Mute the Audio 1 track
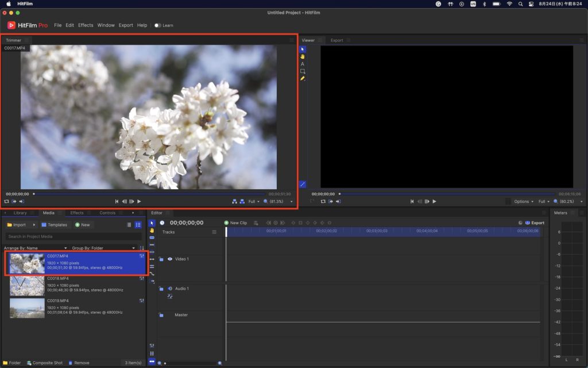This screenshot has width=588, height=368. coord(170,289)
